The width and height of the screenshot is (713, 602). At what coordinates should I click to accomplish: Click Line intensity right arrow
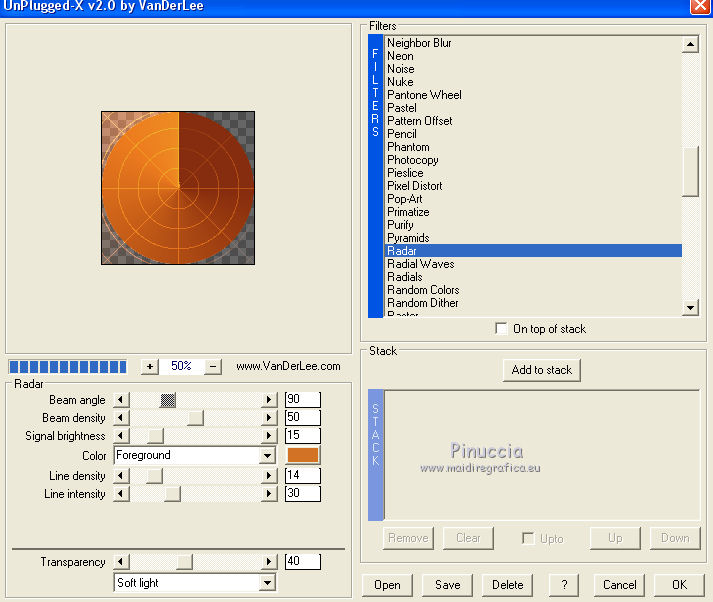coord(269,494)
